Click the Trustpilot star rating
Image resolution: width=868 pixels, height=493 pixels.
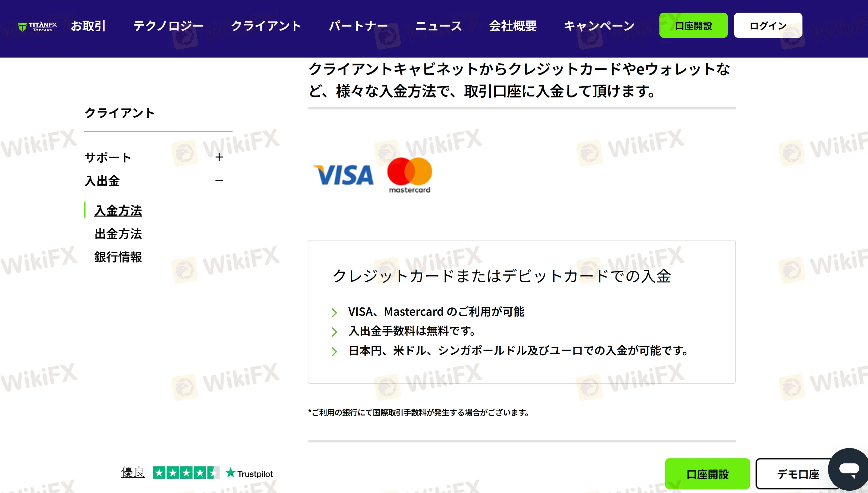[x=186, y=473]
